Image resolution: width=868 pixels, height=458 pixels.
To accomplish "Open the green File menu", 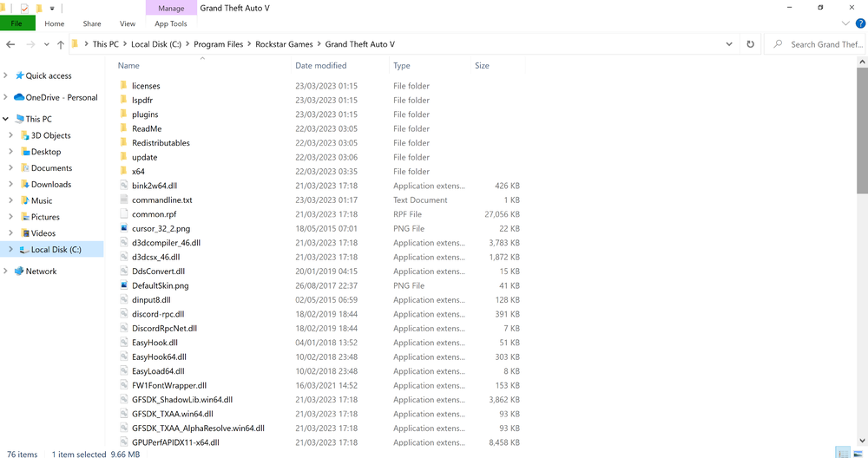I will point(17,23).
